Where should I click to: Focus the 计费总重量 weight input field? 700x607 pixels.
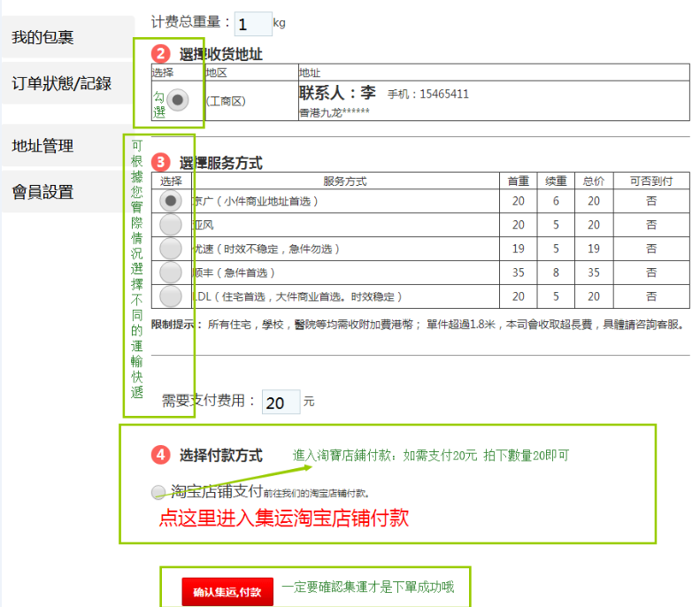click(x=253, y=24)
